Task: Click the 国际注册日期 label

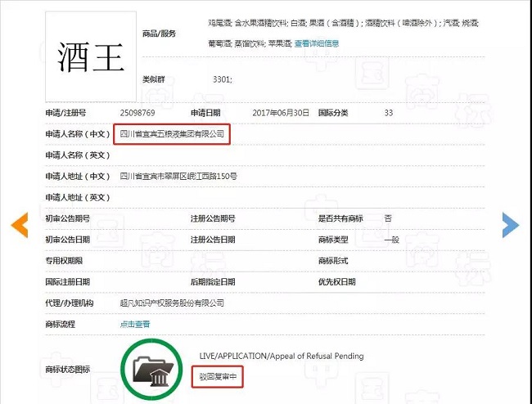Action: 67,282
